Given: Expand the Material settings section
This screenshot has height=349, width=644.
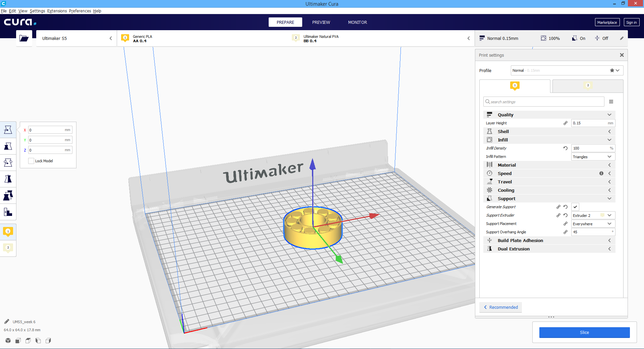Looking at the screenshot, I should click(549, 165).
